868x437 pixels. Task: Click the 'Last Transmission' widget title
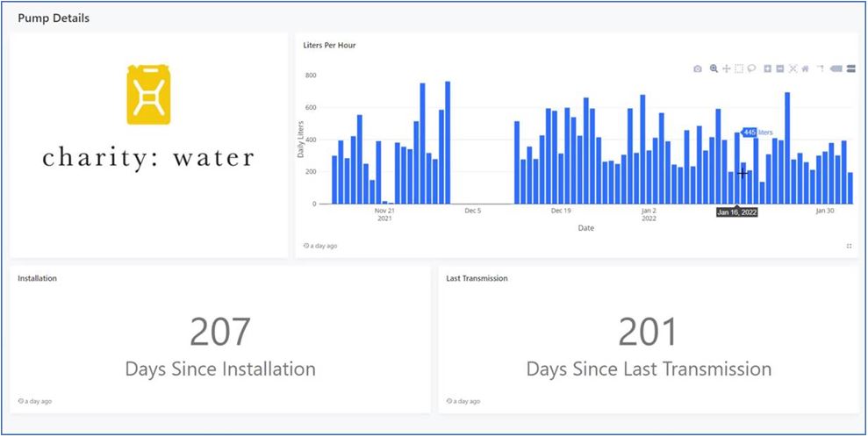(477, 278)
